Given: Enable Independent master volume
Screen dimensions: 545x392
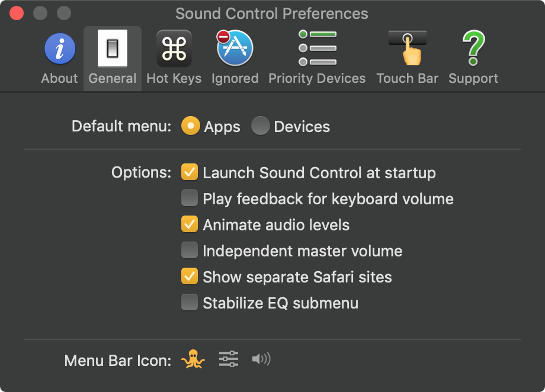Looking at the screenshot, I should (190, 250).
